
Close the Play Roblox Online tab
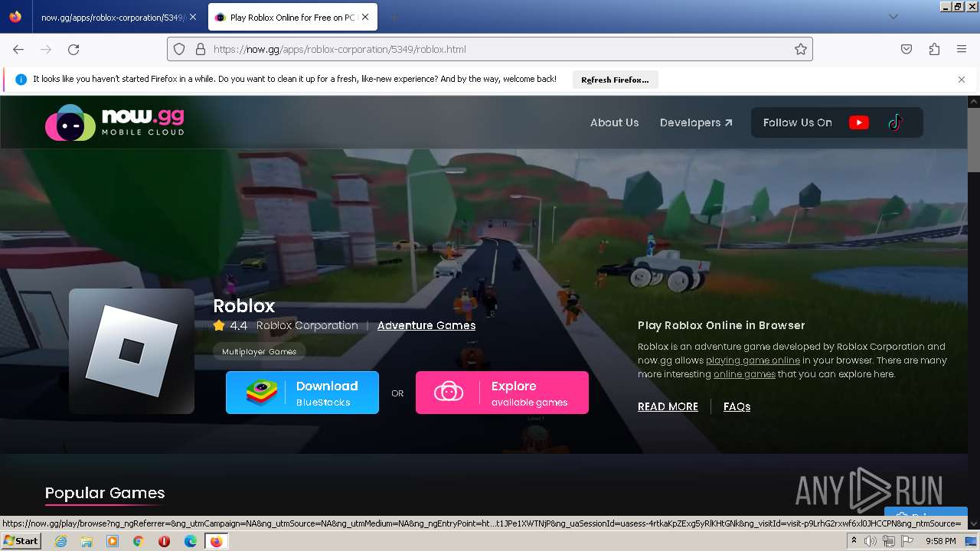click(365, 17)
